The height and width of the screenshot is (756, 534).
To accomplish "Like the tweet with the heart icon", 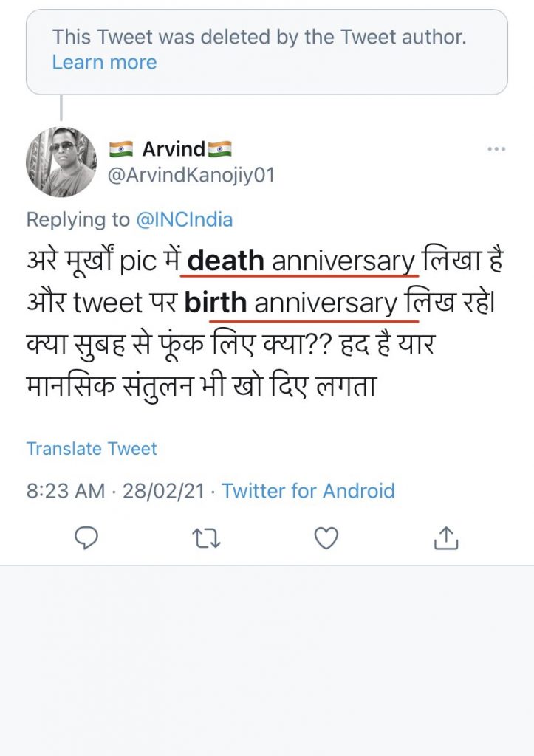I will point(326,540).
